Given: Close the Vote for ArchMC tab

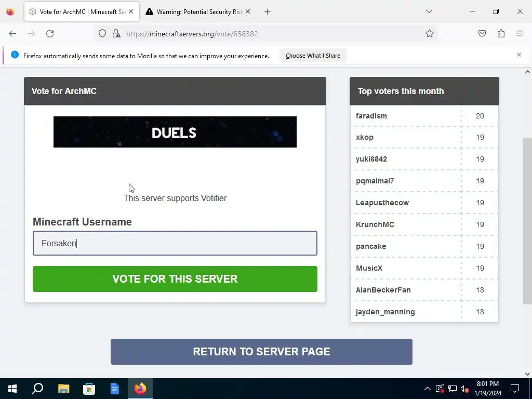Looking at the screenshot, I should pyautogui.click(x=131, y=11).
